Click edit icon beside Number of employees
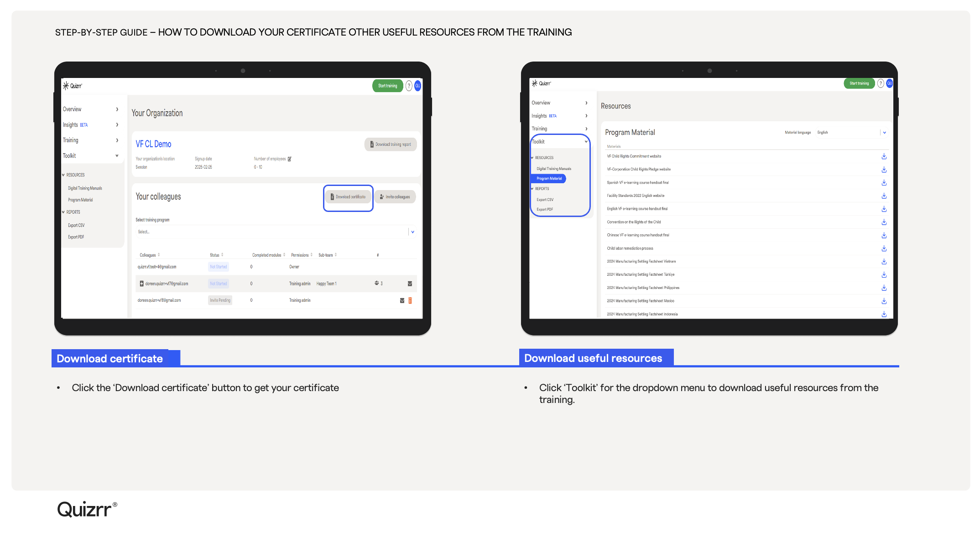The image size is (980, 547). point(290,159)
